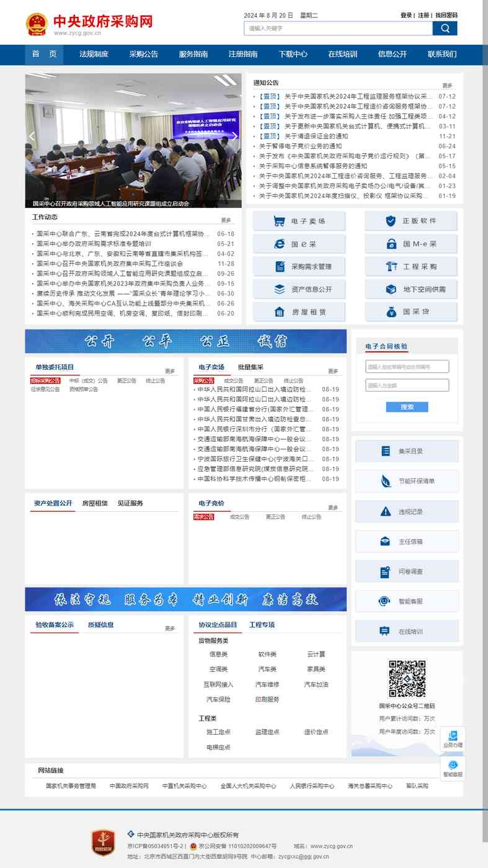The height and width of the screenshot is (868, 488).
Task: Click the 登录 link
Action: coord(406,16)
